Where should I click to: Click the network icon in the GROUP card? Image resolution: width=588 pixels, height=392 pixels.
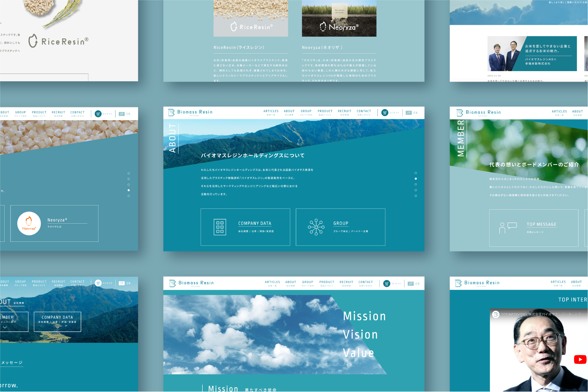[316, 227]
